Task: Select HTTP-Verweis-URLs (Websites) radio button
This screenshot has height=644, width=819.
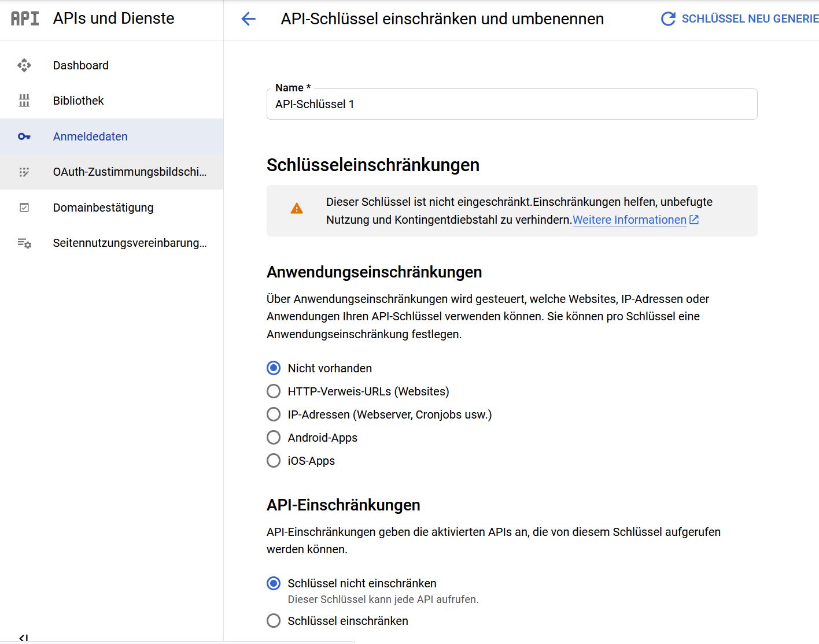Action: [x=274, y=391]
